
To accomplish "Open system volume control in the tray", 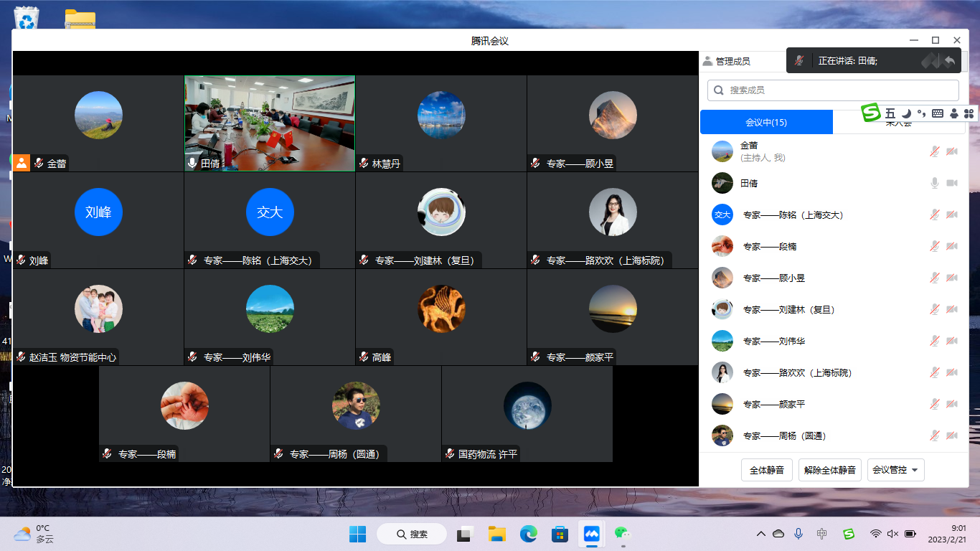I will coord(893,534).
